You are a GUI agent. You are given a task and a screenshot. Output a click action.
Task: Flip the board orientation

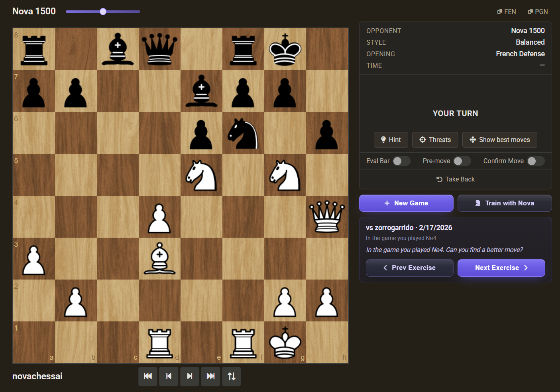(231, 376)
